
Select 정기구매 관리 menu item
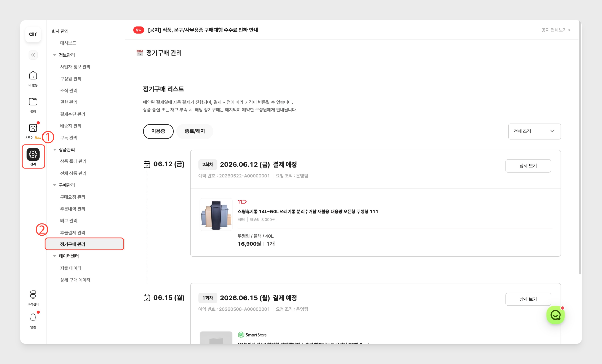84,244
